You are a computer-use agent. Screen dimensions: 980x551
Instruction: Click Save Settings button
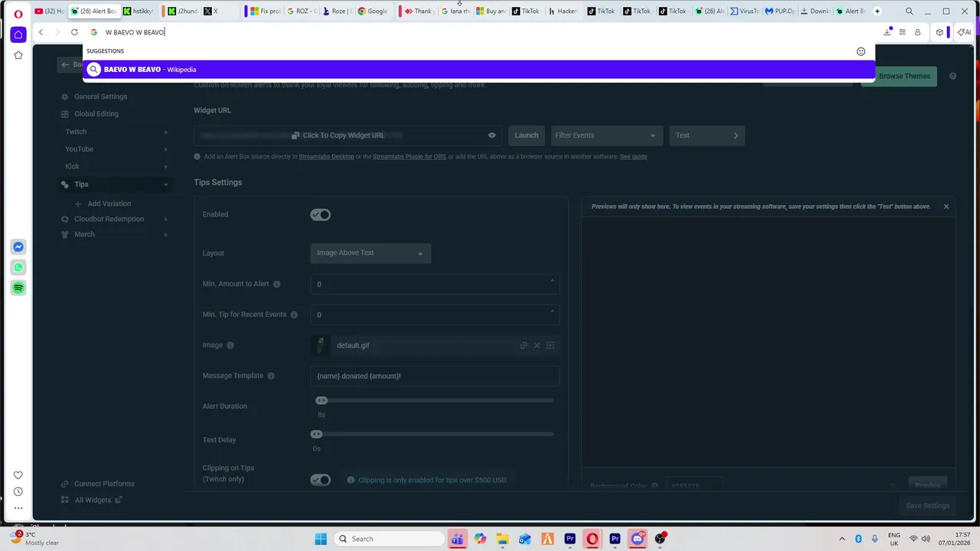[x=927, y=506]
